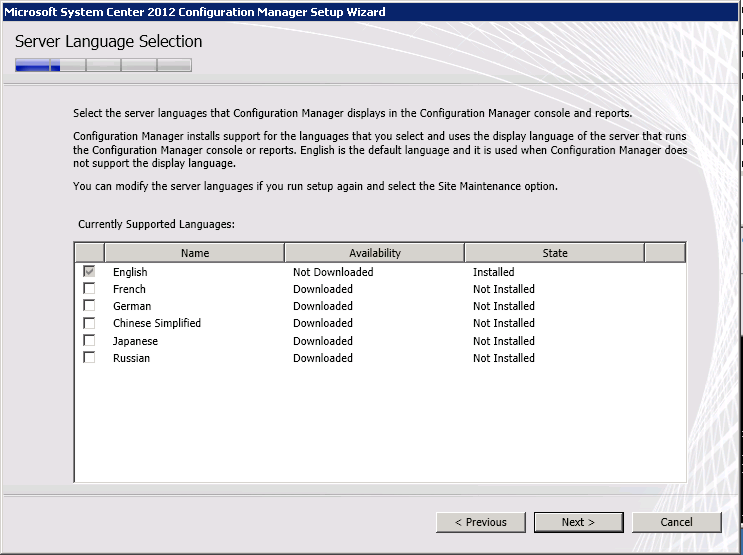This screenshot has height=555, width=743.
Task: Click French's Downloaded availability cell
Action: click(x=323, y=289)
